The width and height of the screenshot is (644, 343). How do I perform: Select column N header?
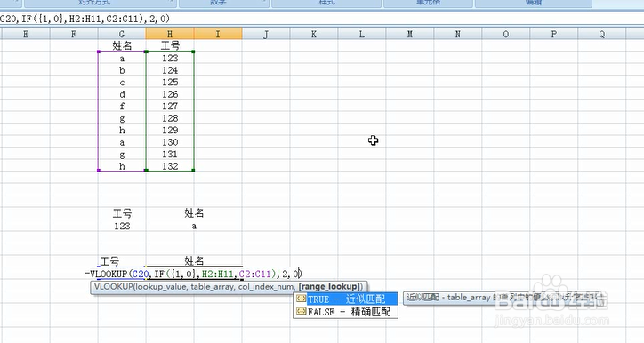click(x=458, y=34)
